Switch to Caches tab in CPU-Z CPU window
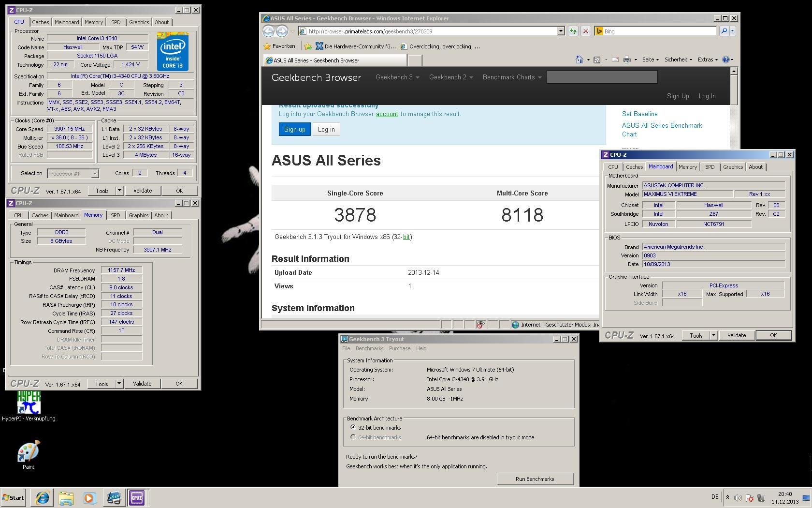The width and height of the screenshot is (812, 508). tap(41, 22)
